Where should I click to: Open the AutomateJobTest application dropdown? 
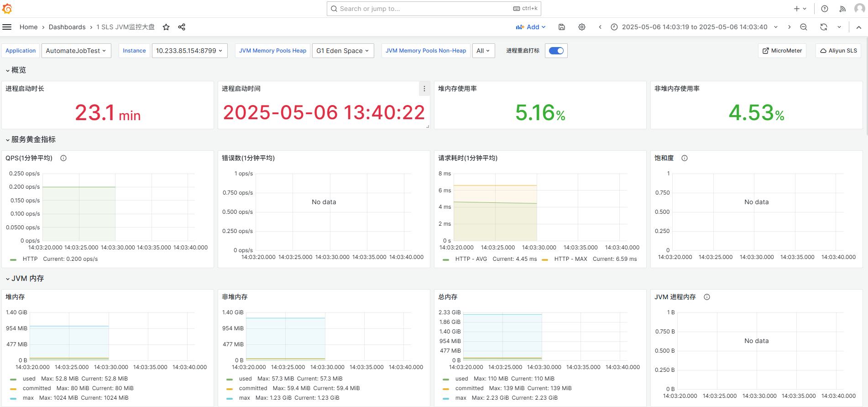point(76,51)
